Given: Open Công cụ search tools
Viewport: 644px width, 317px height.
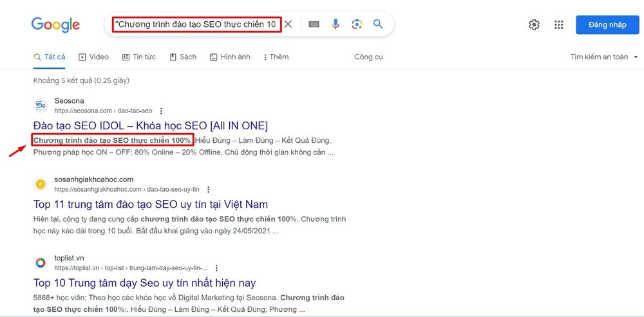Looking at the screenshot, I should pos(368,57).
